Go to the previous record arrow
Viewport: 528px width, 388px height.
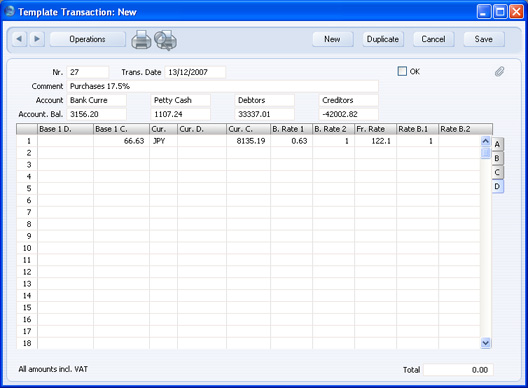pos(19,39)
